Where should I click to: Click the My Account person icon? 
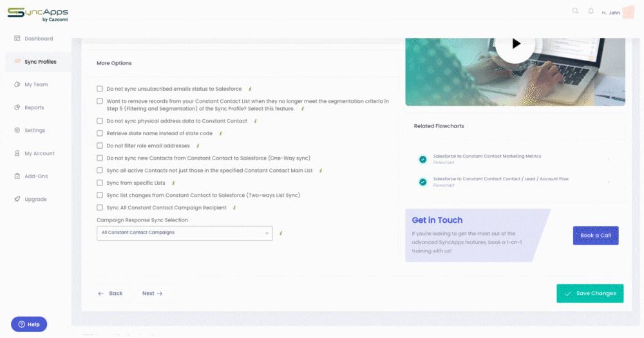click(x=17, y=153)
